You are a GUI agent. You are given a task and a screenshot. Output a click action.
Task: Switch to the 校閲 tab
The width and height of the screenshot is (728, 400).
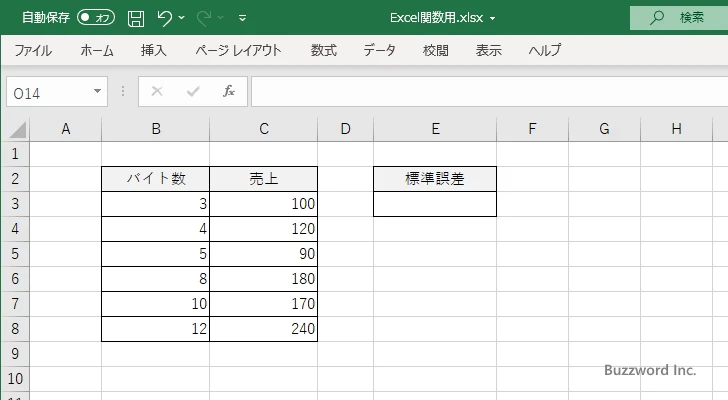point(436,50)
